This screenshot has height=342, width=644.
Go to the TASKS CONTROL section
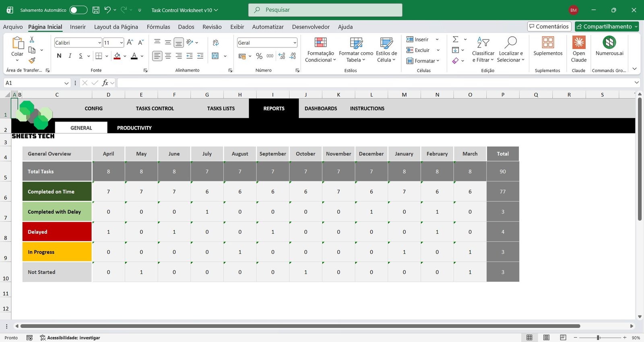coord(155,109)
